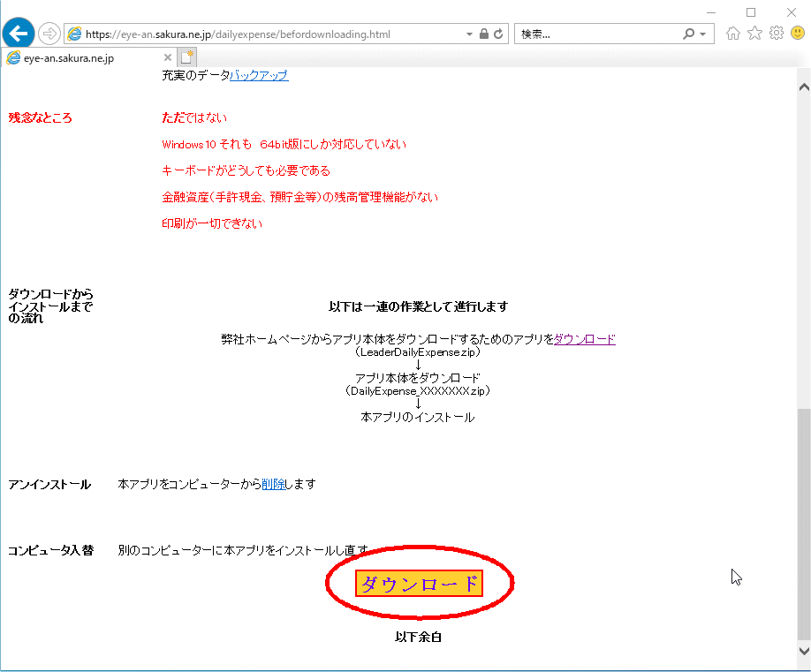Expand search provider dropdown arrow
This screenshot has width=811, height=672.
point(702,34)
